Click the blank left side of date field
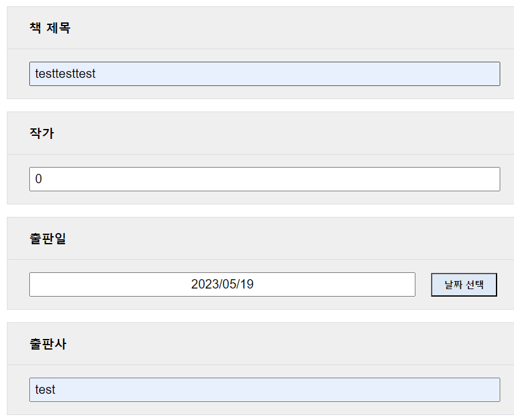 (x=99, y=285)
